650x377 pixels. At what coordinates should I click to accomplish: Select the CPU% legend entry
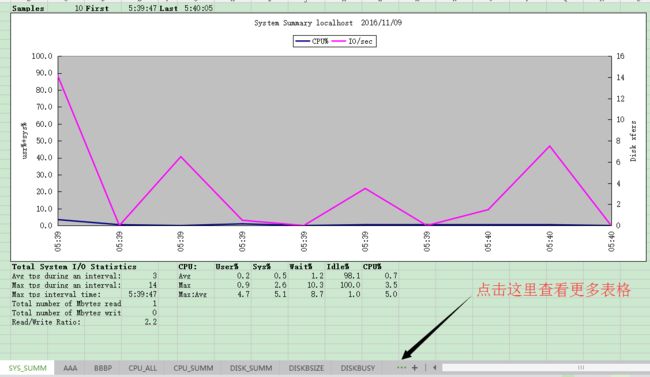click(312, 41)
